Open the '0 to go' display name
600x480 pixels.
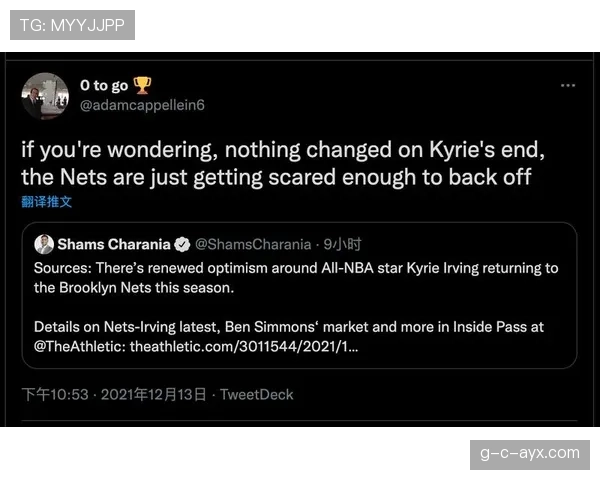[x=104, y=86]
